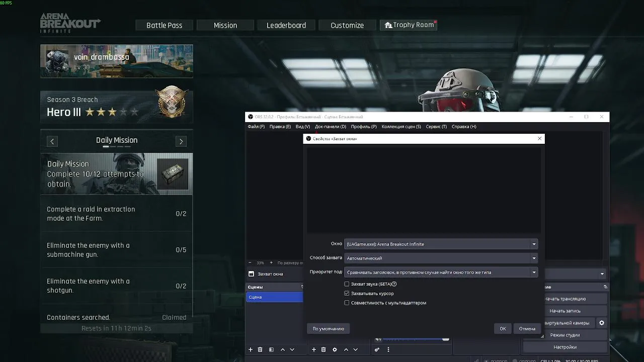Open virtual camera settings gear
The width and height of the screenshot is (644, 362).
pyautogui.click(x=601, y=323)
